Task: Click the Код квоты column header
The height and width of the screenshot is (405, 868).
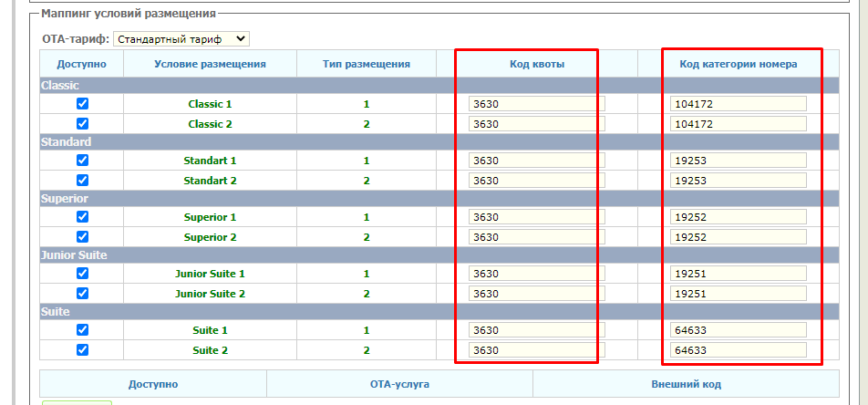Action: coord(536,64)
